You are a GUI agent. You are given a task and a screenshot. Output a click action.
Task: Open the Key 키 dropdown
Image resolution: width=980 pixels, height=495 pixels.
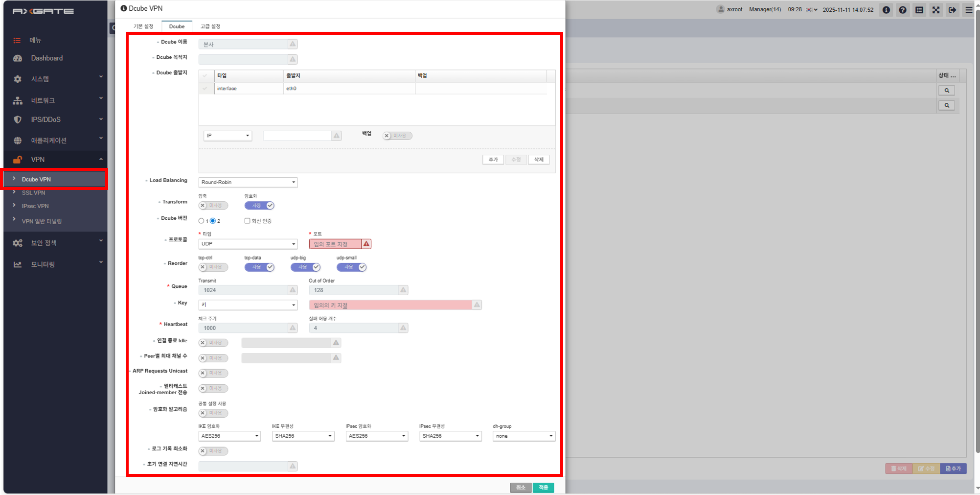[248, 305]
